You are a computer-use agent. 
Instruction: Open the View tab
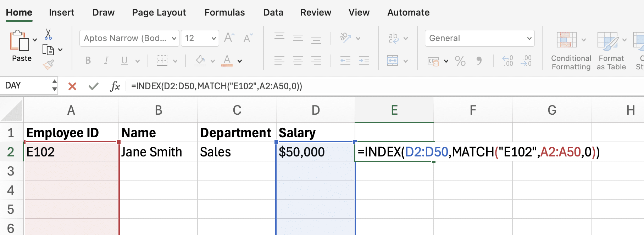click(359, 12)
